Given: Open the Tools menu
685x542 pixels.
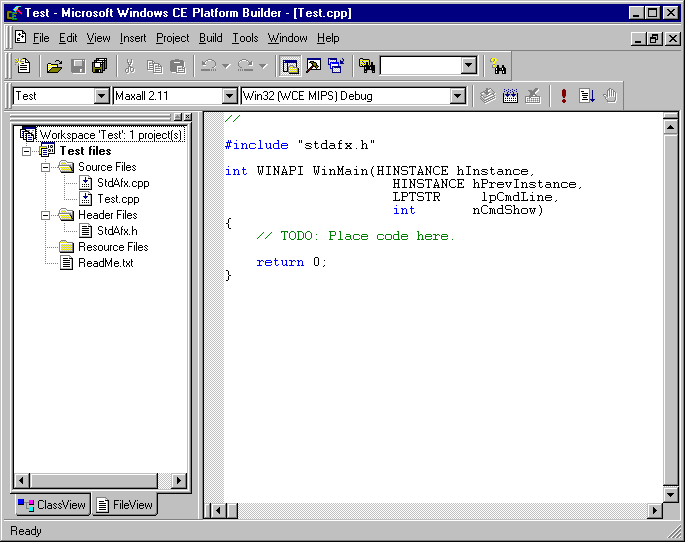Looking at the screenshot, I should [245, 38].
